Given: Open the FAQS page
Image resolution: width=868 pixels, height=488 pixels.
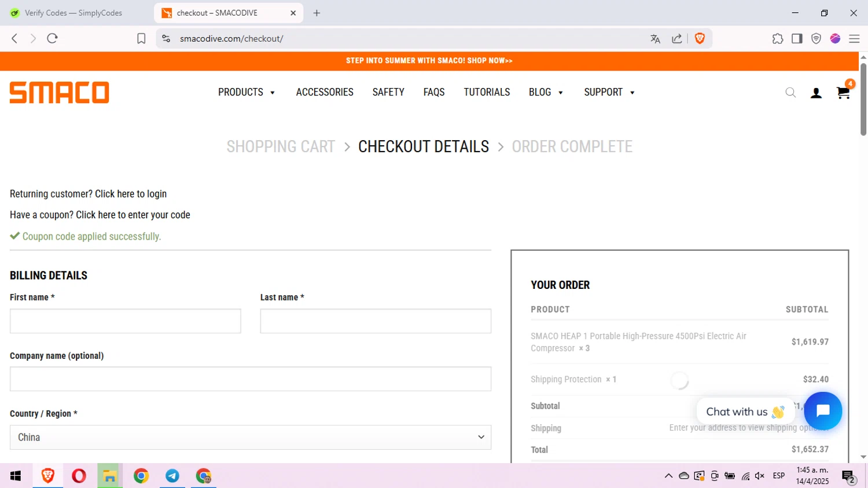Looking at the screenshot, I should [434, 92].
